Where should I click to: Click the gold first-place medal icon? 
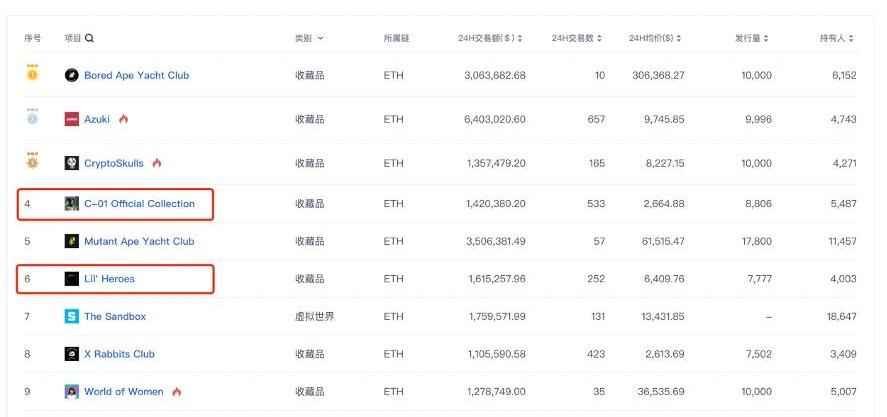(x=32, y=73)
